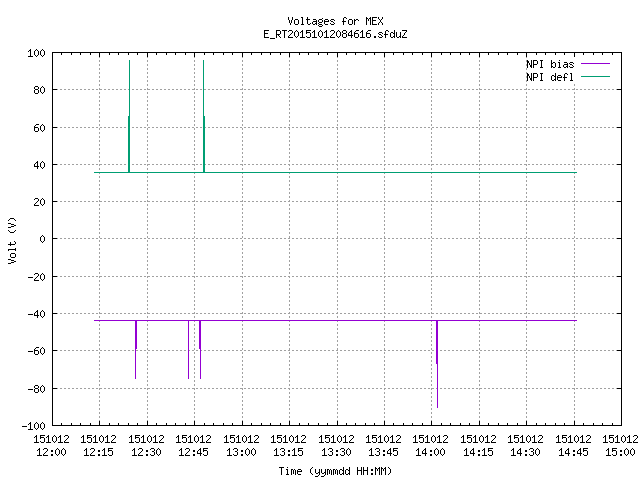Screen dimensions: 640x480
Task: Click the y-axis tick label 20
Action: 39,202
